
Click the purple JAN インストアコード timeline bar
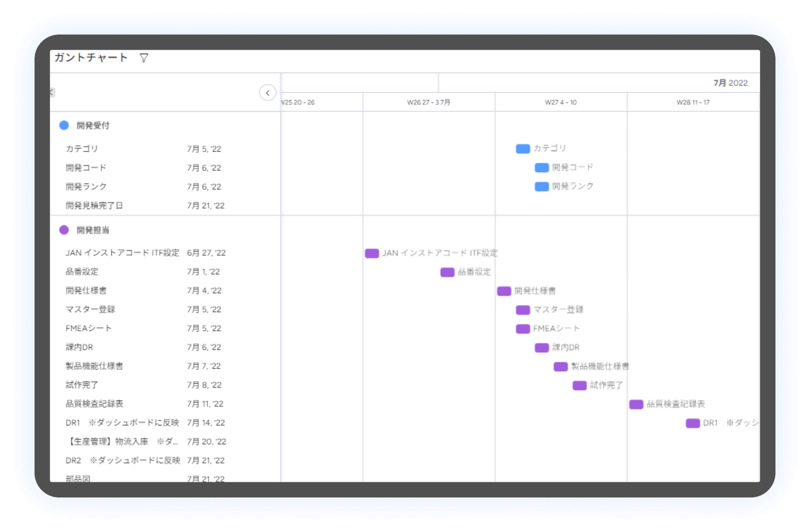click(372, 253)
